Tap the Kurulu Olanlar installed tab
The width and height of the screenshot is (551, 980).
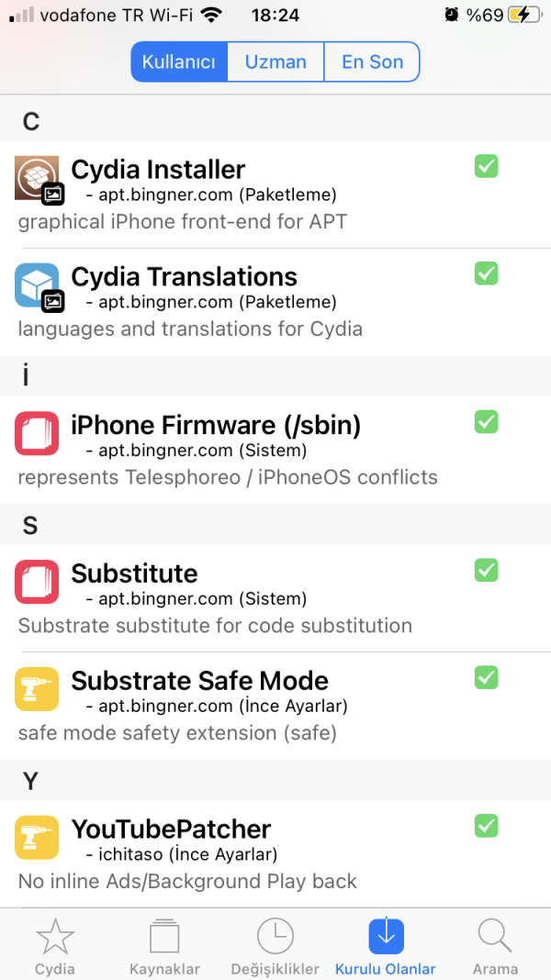point(386,946)
